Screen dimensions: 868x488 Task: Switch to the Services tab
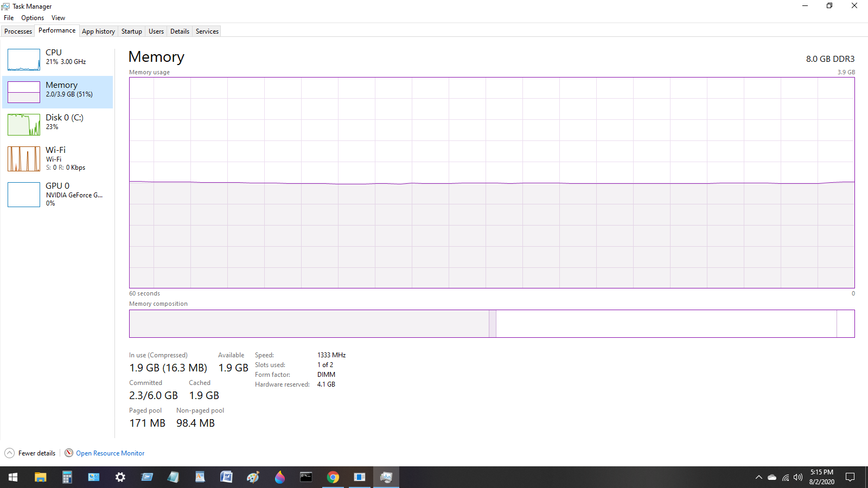click(207, 31)
